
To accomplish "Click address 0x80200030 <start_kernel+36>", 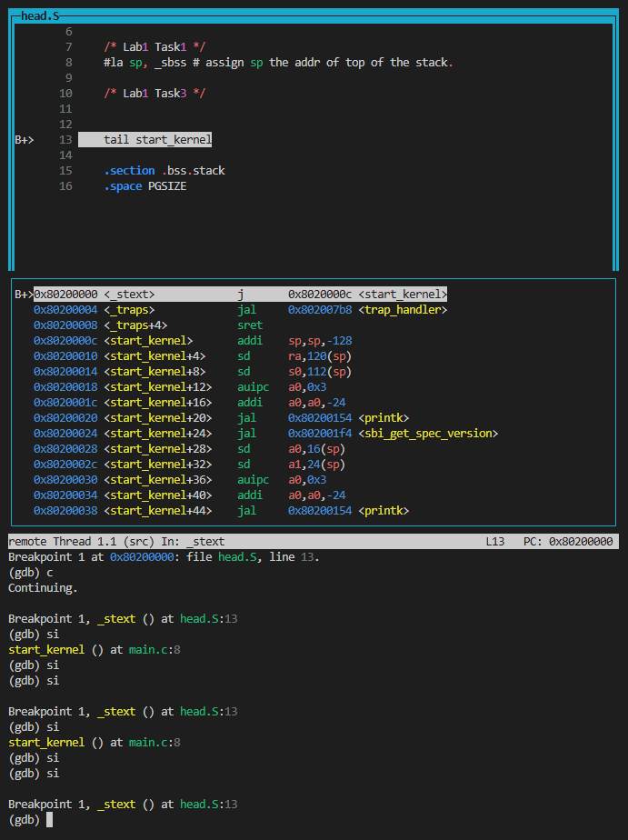I will [x=123, y=480].
